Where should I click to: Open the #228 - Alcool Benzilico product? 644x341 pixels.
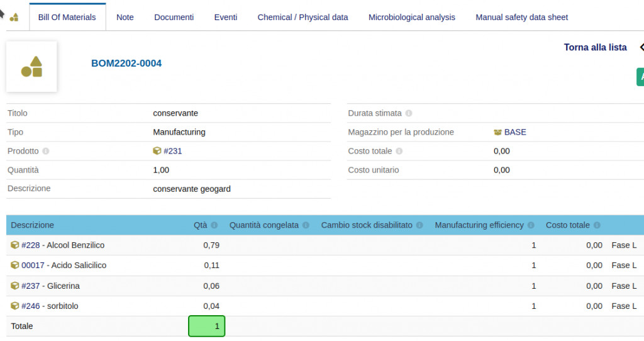point(63,245)
